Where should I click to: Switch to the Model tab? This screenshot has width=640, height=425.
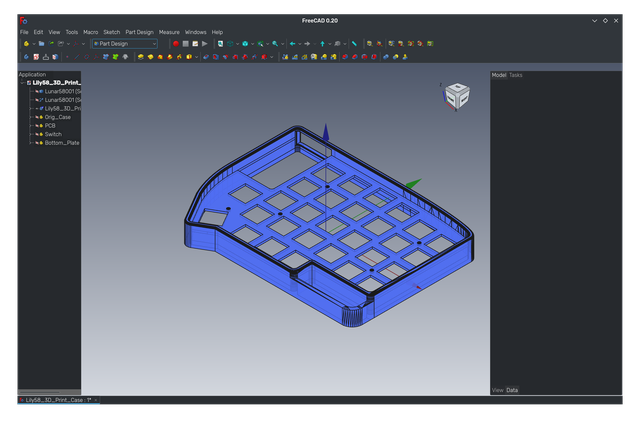499,75
